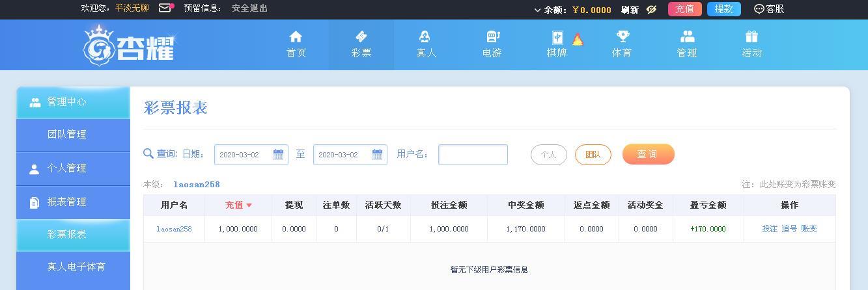868x290 pixels.
Task: Click the 充值 recharge button
Action: coord(685,9)
